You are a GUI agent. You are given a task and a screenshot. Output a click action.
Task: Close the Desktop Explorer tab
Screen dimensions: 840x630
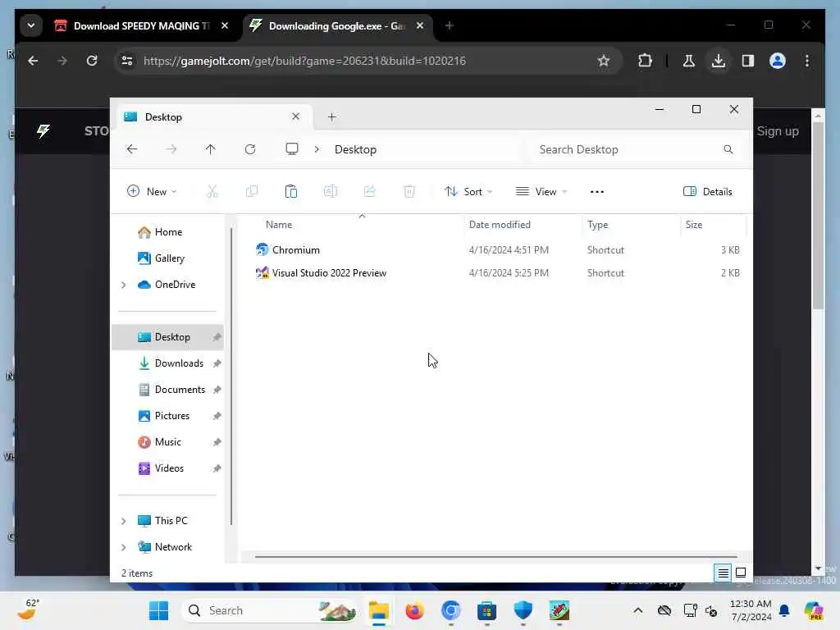[295, 116]
